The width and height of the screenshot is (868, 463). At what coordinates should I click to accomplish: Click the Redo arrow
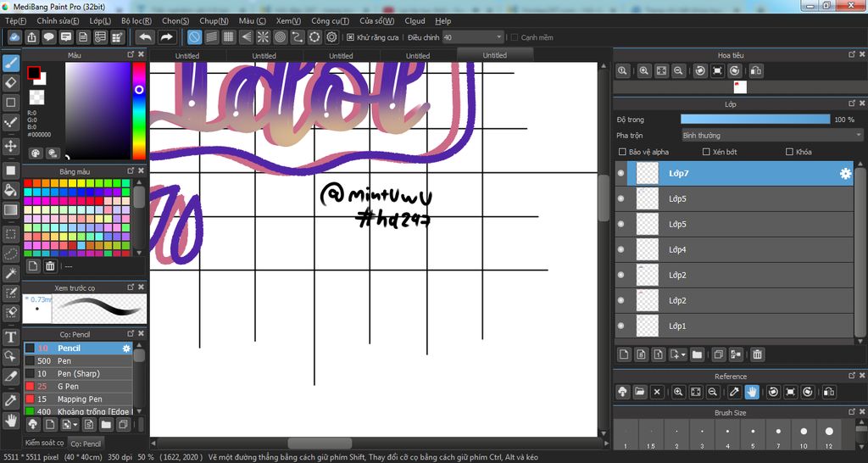pos(166,37)
